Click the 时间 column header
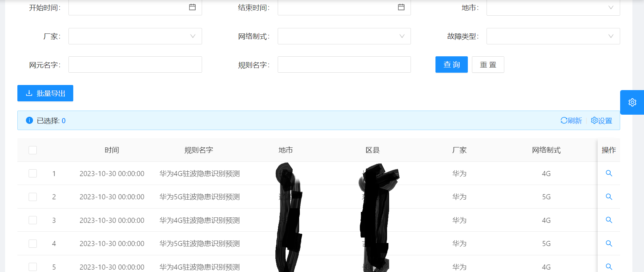The height and width of the screenshot is (272, 644). point(112,150)
